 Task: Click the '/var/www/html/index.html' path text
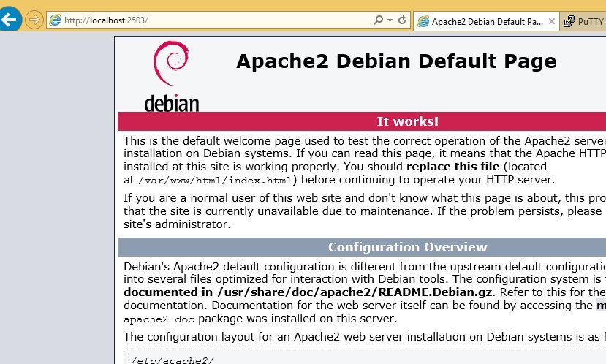[215, 181]
